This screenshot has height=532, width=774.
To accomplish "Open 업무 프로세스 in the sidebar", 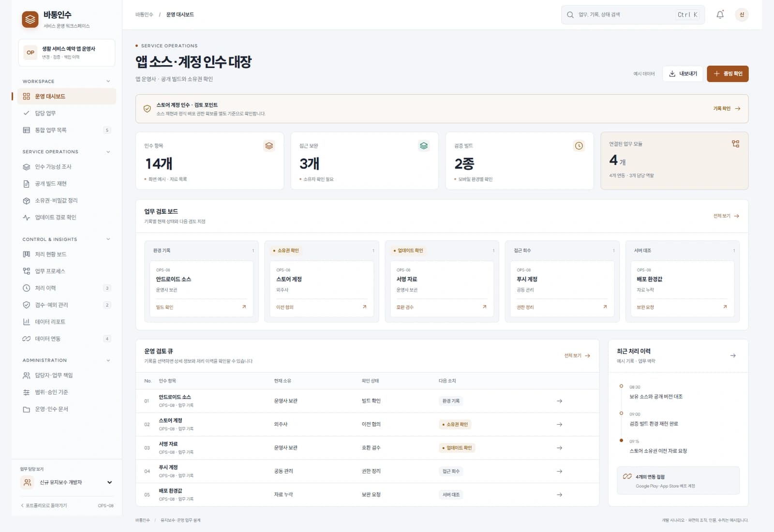I will coord(67,271).
